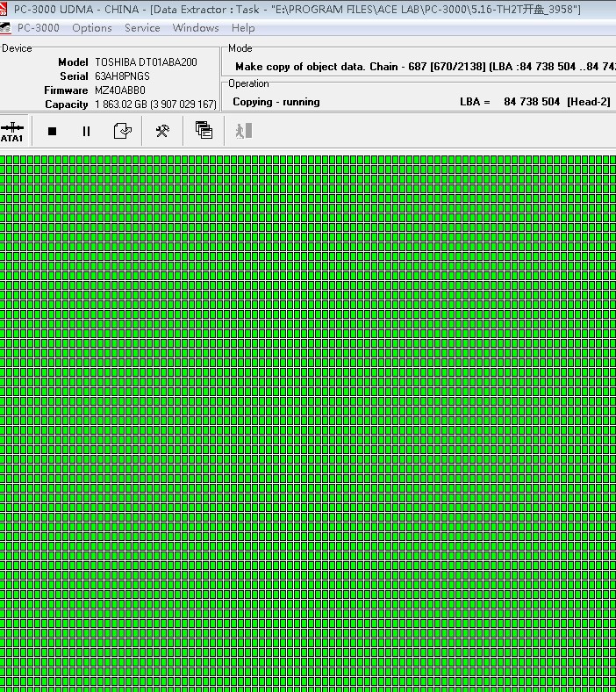Show the Help menu
Image resolution: width=616 pixels, height=692 pixels.
click(x=243, y=28)
